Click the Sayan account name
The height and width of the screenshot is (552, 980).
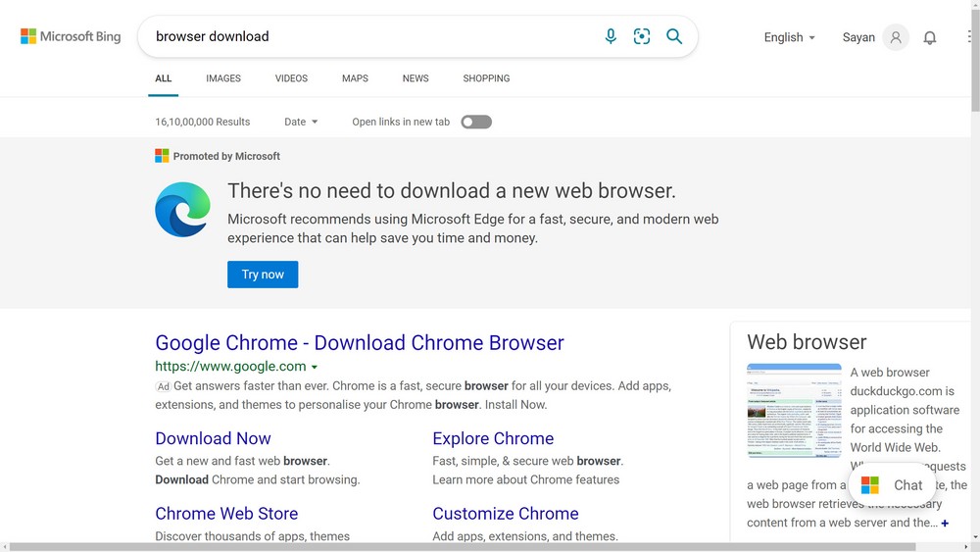coord(858,37)
